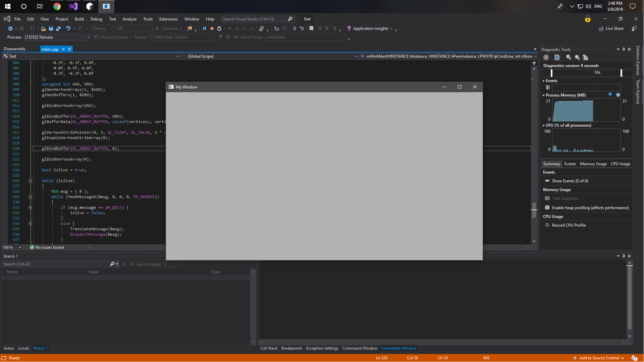
Task: Click the Watch 1 search field
Action: click(x=56, y=264)
